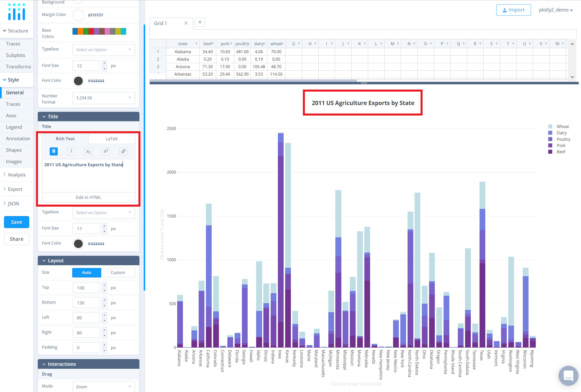581x392 pixels.
Task: Open the Margin Color swatch
Action: coord(78,15)
